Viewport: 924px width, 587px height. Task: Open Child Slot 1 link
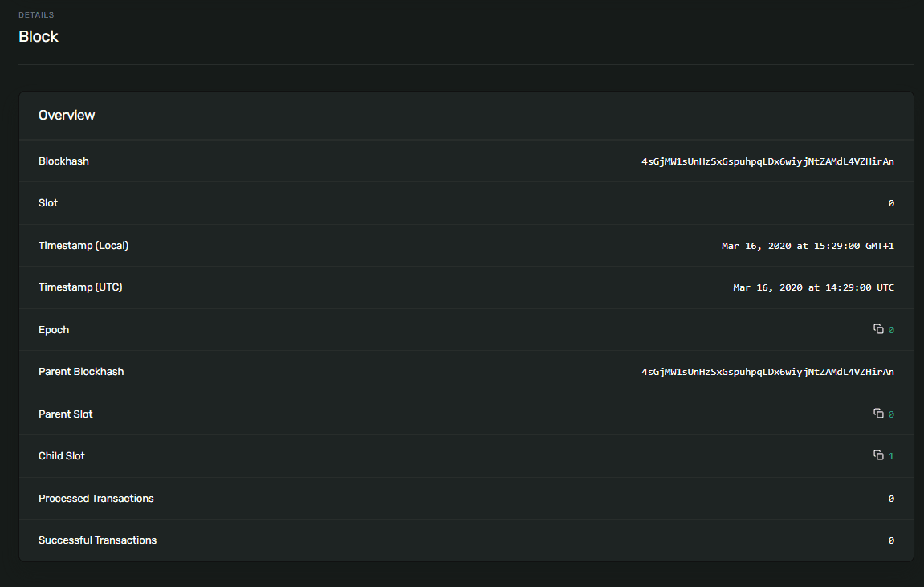point(891,456)
